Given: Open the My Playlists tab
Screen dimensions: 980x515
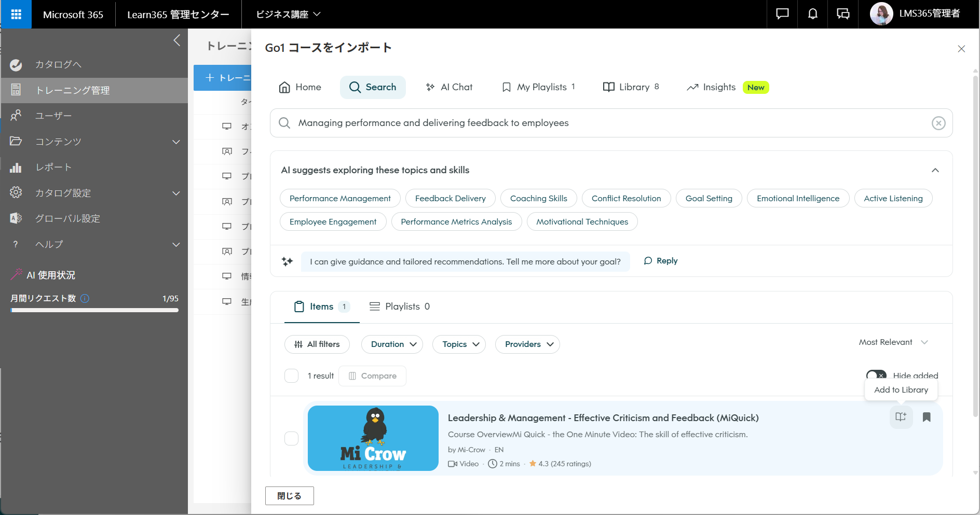Looking at the screenshot, I should (539, 87).
